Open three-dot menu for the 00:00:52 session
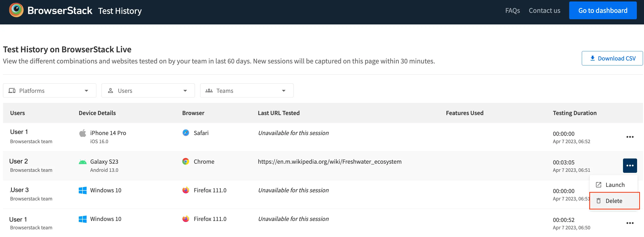The height and width of the screenshot is (237, 644). [629, 223]
